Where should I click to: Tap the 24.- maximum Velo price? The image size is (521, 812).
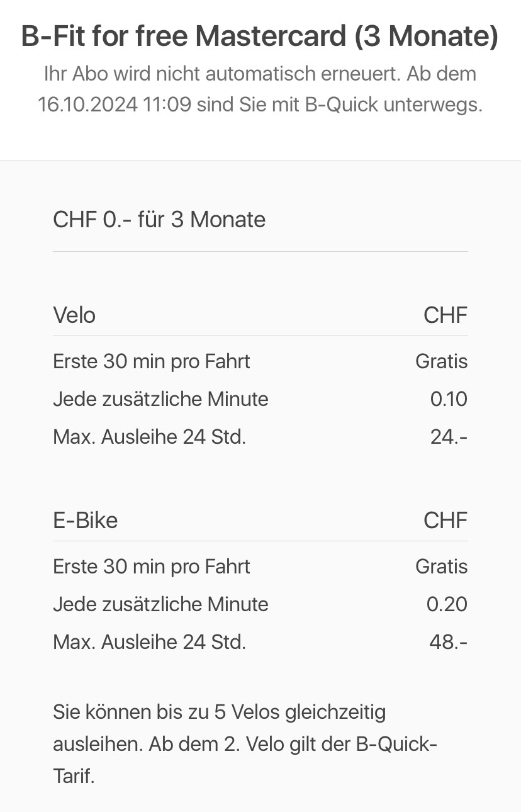coord(449,437)
